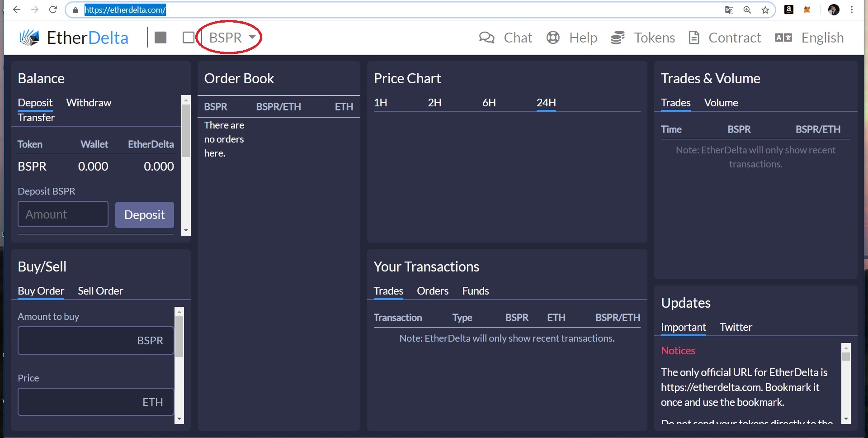
Task: Open the browser profile avatar
Action: [x=834, y=10]
